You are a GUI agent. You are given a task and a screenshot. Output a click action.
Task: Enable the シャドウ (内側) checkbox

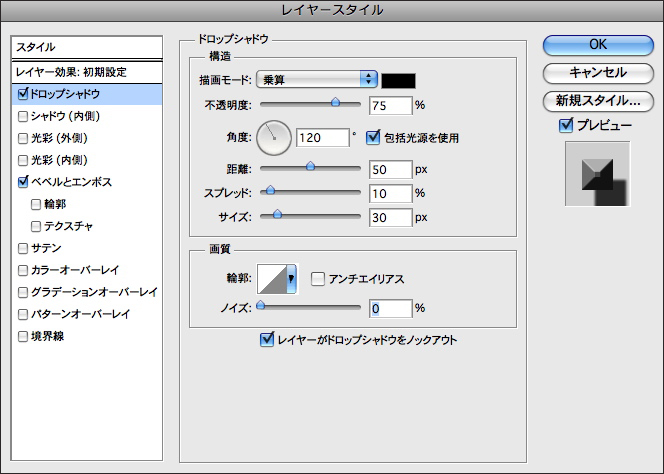[23, 116]
